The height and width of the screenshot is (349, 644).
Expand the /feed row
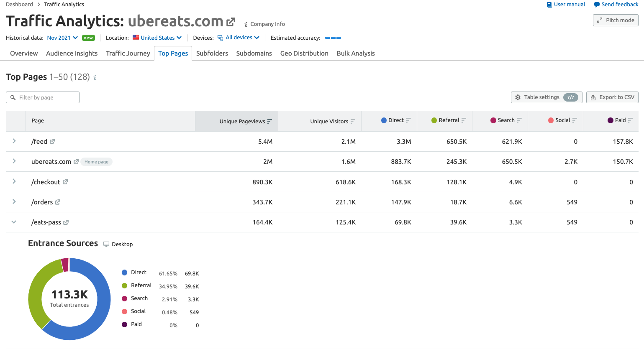tap(14, 141)
